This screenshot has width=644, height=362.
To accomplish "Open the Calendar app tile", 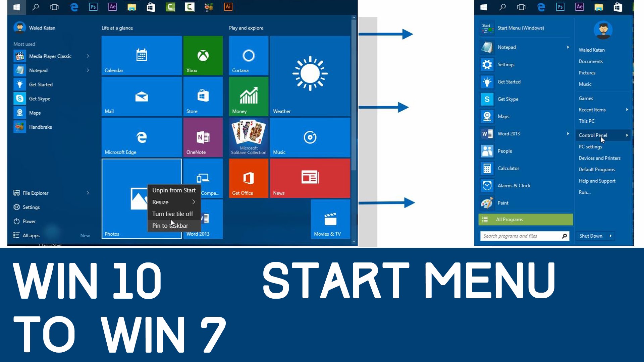I will point(142,56).
